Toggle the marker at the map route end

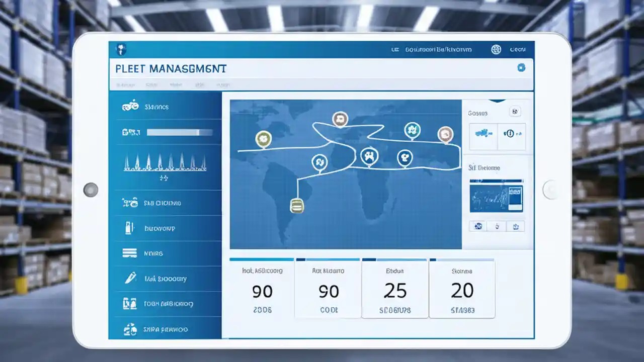pos(297,205)
